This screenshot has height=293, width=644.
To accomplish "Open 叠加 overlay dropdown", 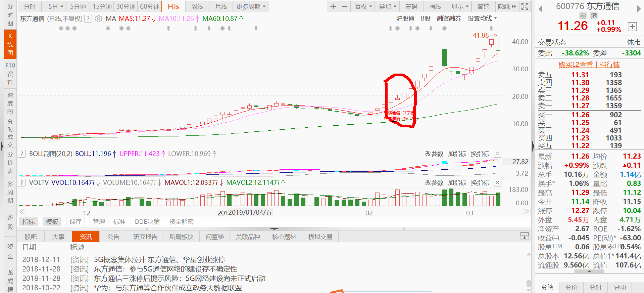I will click(387, 6).
